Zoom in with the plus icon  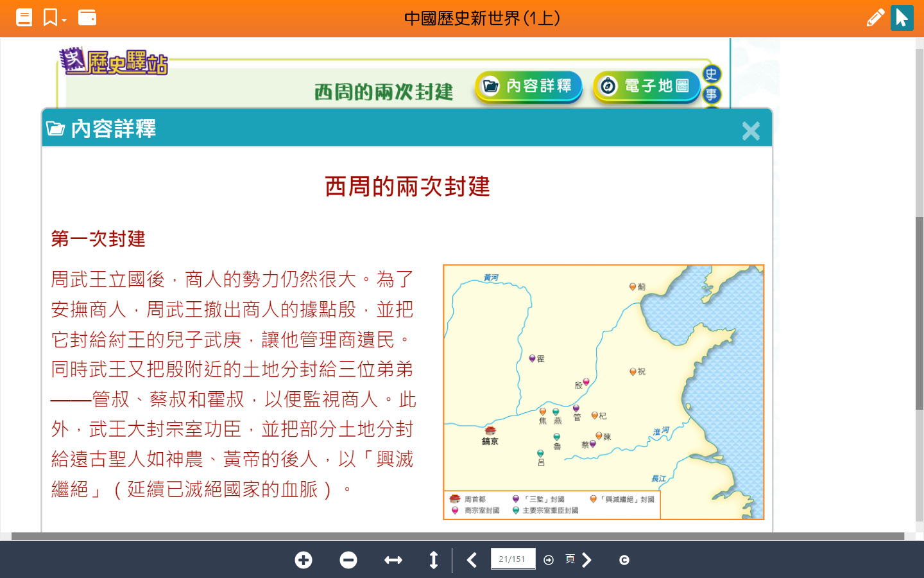click(304, 560)
